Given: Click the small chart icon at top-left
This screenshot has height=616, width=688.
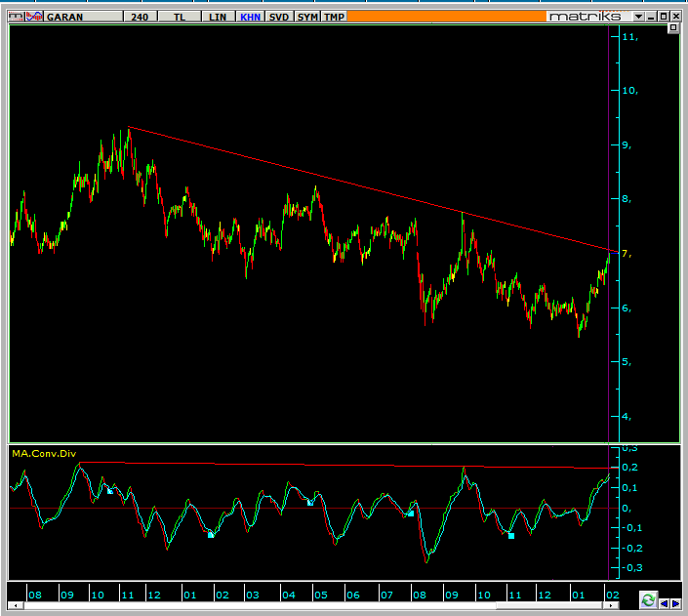Looking at the screenshot, I should click(16, 17).
